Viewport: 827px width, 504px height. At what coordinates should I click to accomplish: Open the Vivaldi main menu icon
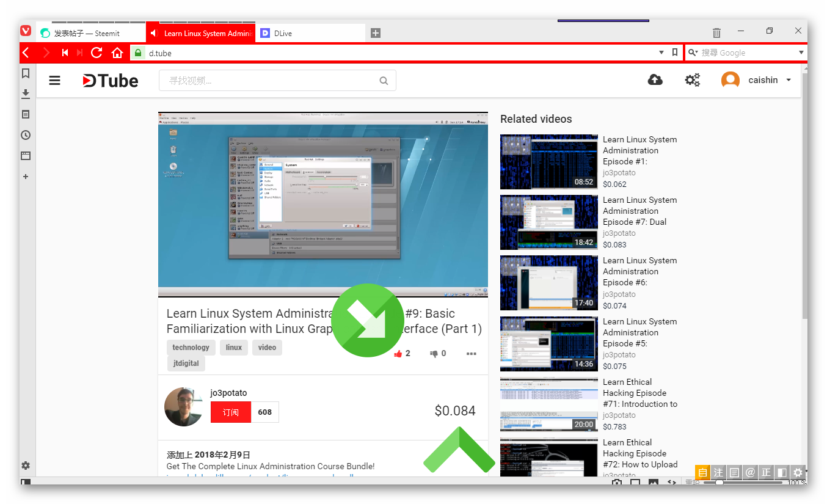pos(26,31)
